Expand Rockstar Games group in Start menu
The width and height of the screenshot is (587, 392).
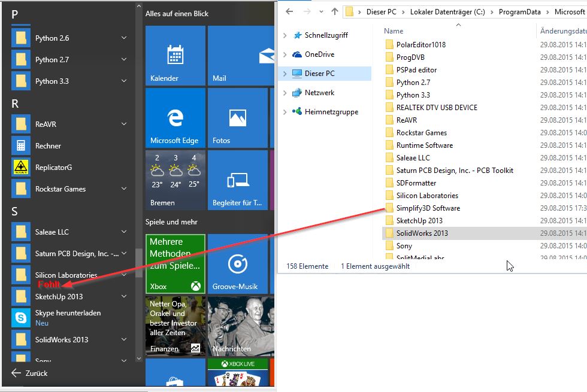click(x=124, y=189)
